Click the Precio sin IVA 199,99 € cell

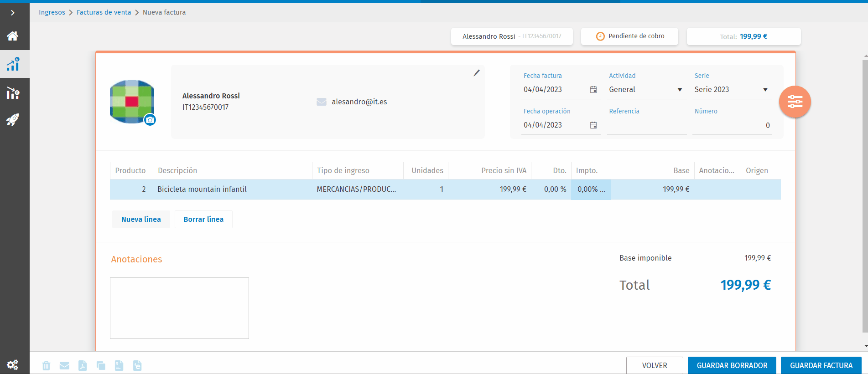click(x=490, y=190)
